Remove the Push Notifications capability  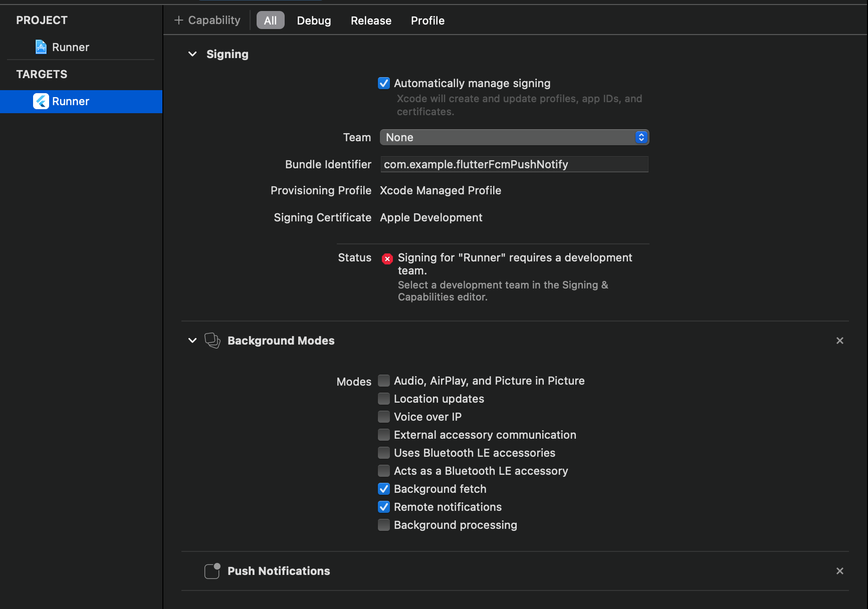(840, 571)
